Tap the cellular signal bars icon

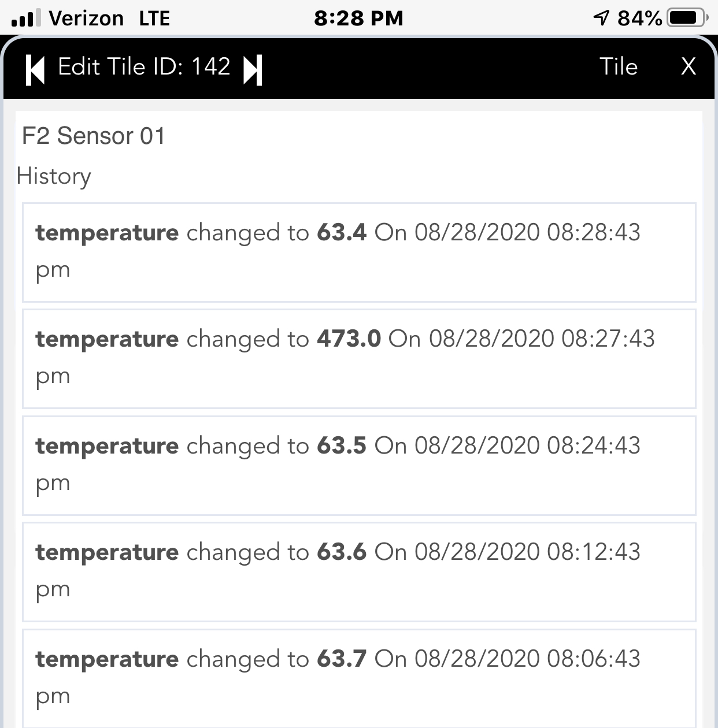pyautogui.click(x=26, y=18)
